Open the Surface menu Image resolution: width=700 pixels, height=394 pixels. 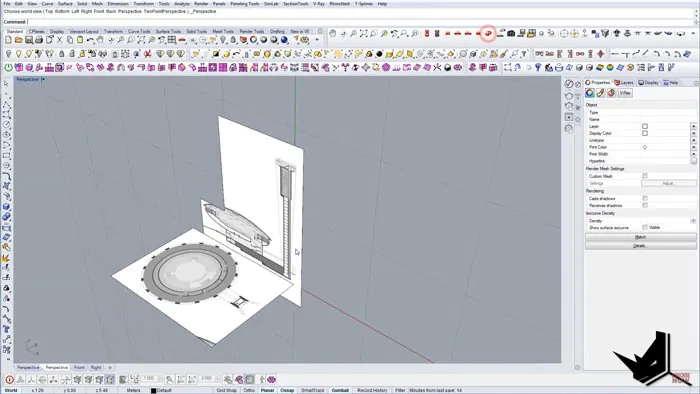(x=65, y=4)
